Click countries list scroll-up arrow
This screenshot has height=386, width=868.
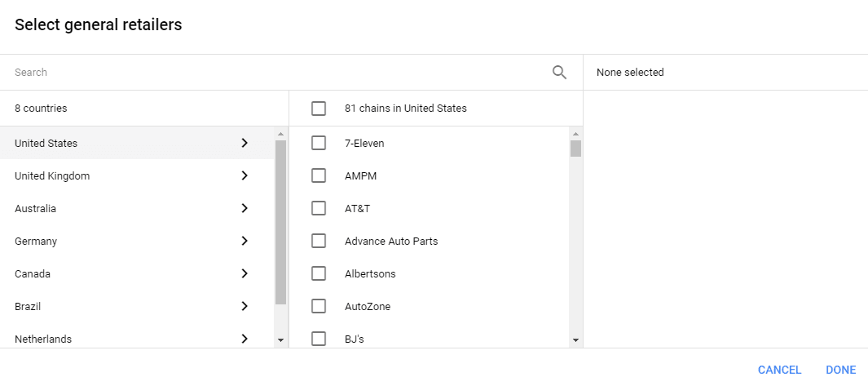coord(280,134)
